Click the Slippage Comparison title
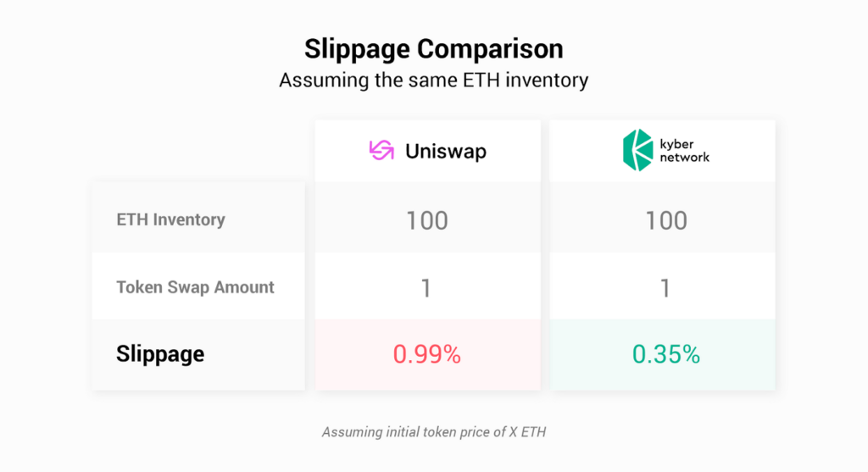Viewport: 868px width, 472px height. (x=434, y=48)
